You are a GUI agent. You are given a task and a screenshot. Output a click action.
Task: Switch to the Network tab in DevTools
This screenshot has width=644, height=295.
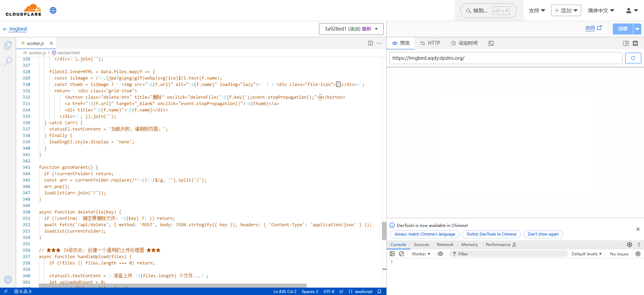[x=445, y=245]
